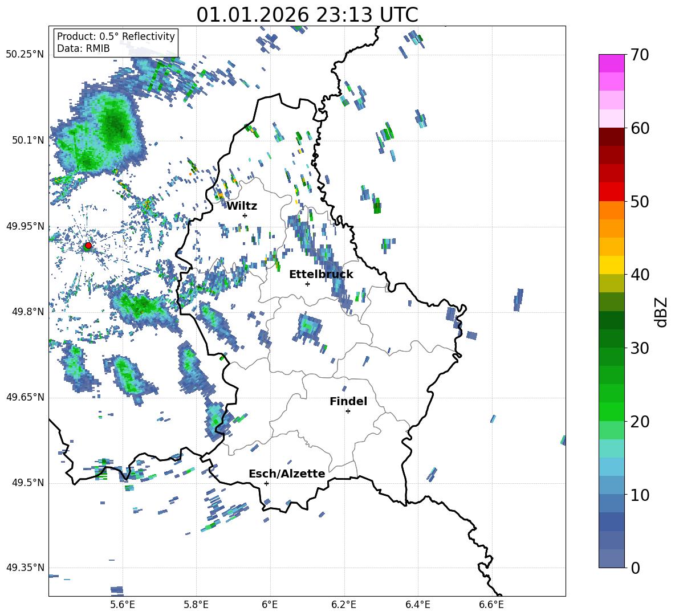Click the 49.65°N latitude label
Screen dimensions: 675x616
[25, 397]
